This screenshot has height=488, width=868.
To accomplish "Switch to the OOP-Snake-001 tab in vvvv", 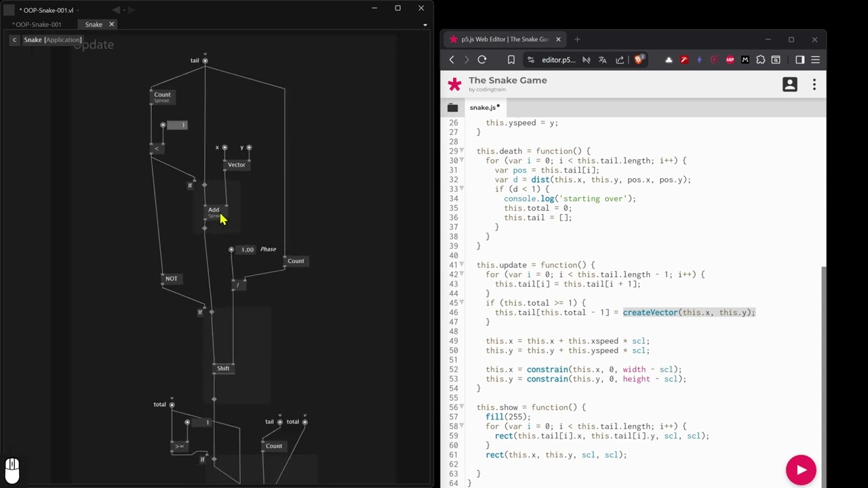I will tap(37, 24).
